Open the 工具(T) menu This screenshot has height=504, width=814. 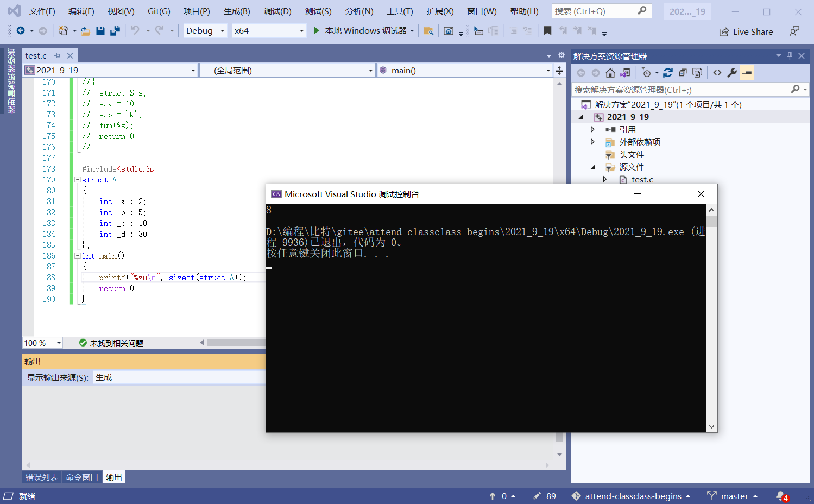pyautogui.click(x=400, y=11)
